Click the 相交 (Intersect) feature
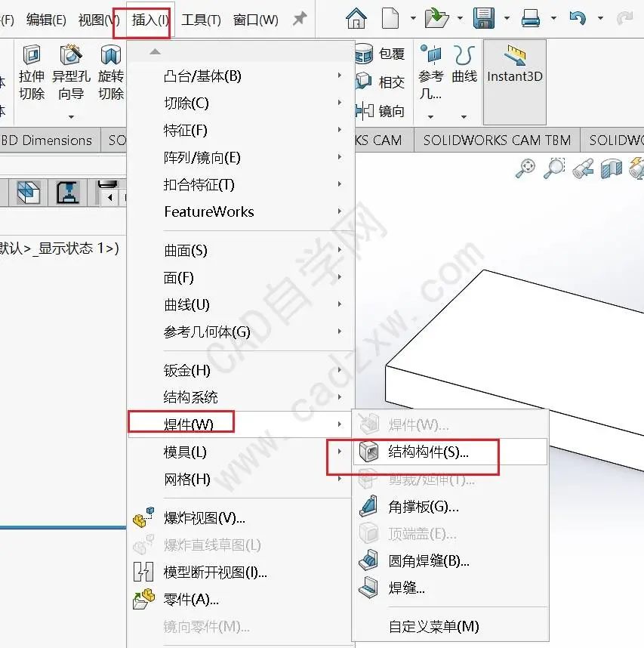The height and width of the screenshot is (648, 644). click(380, 82)
